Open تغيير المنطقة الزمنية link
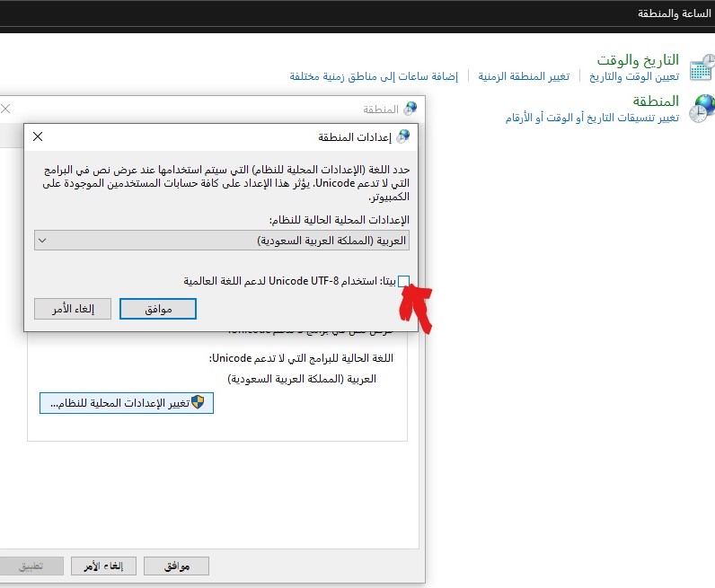 tap(524, 76)
